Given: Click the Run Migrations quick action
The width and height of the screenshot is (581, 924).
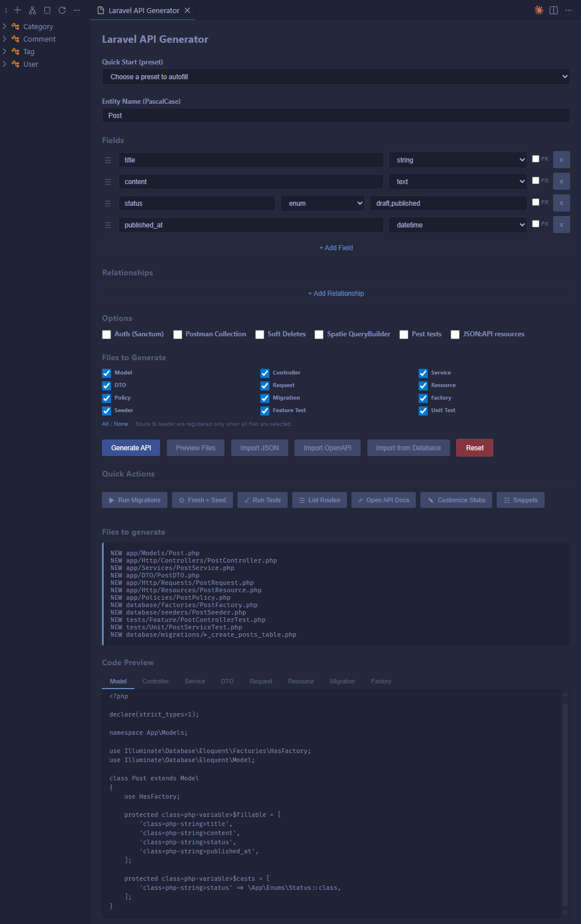Looking at the screenshot, I should pyautogui.click(x=135, y=500).
